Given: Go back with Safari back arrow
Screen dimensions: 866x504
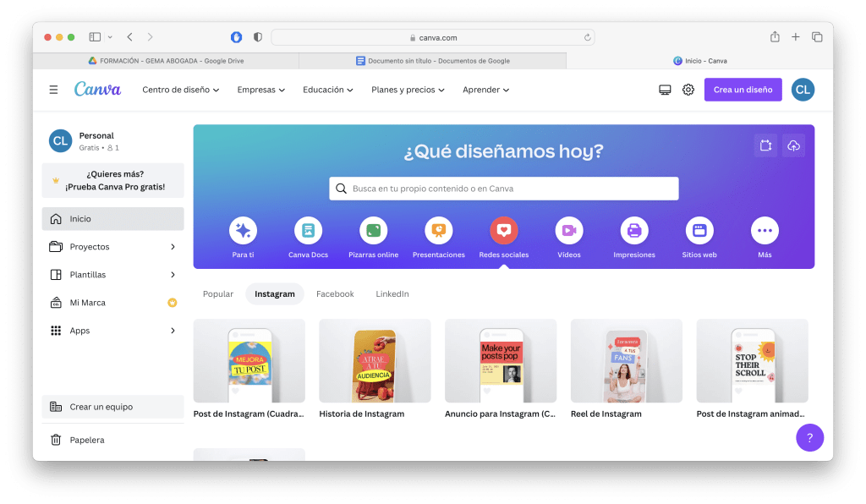Looking at the screenshot, I should pos(129,37).
